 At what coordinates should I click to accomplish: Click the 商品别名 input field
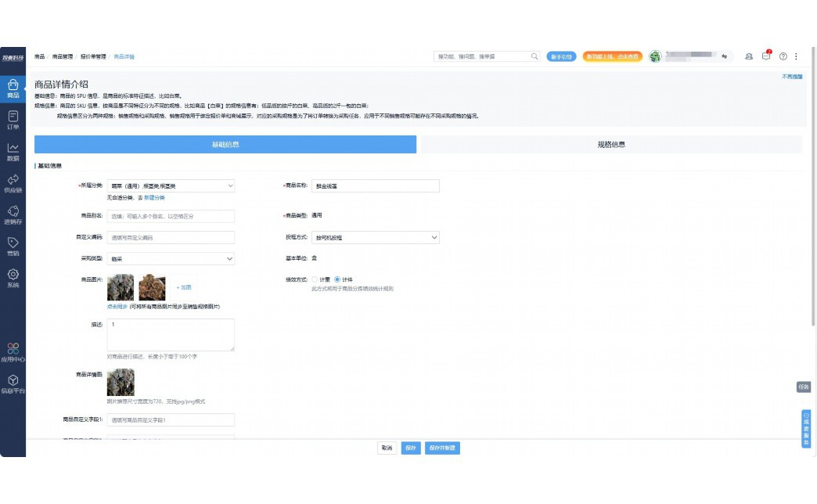point(170,216)
